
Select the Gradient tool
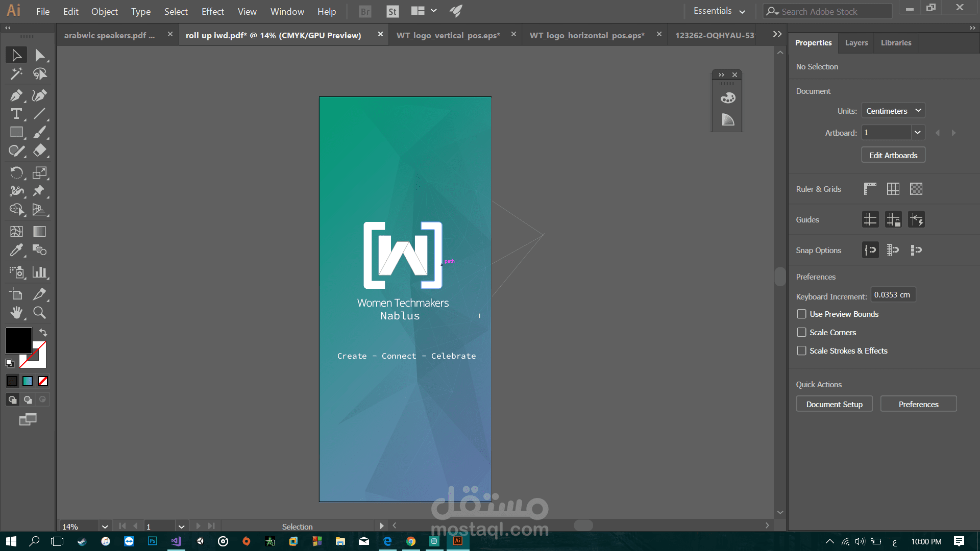click(x=39, y=231)
